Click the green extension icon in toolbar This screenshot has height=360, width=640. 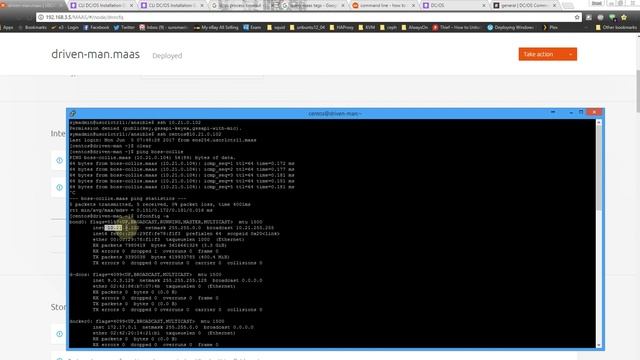coord(612,17)
